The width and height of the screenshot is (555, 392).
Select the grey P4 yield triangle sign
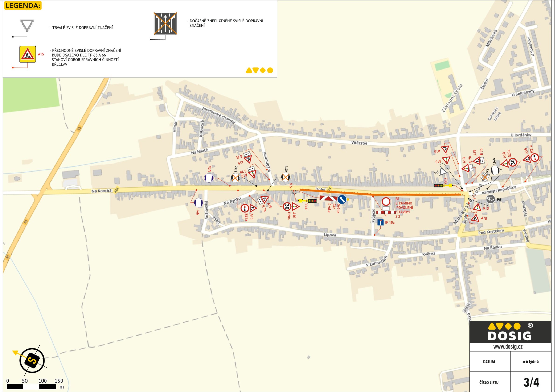[443, 172]
